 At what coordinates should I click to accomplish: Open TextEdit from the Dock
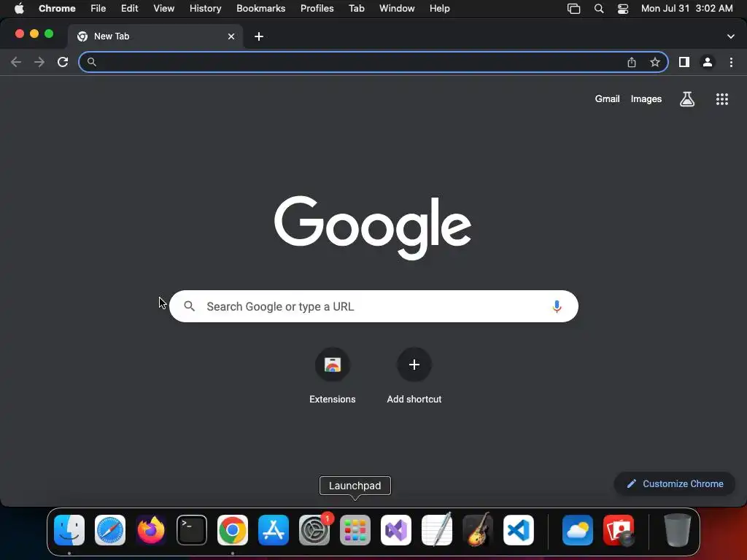click(x=437, y=530)
